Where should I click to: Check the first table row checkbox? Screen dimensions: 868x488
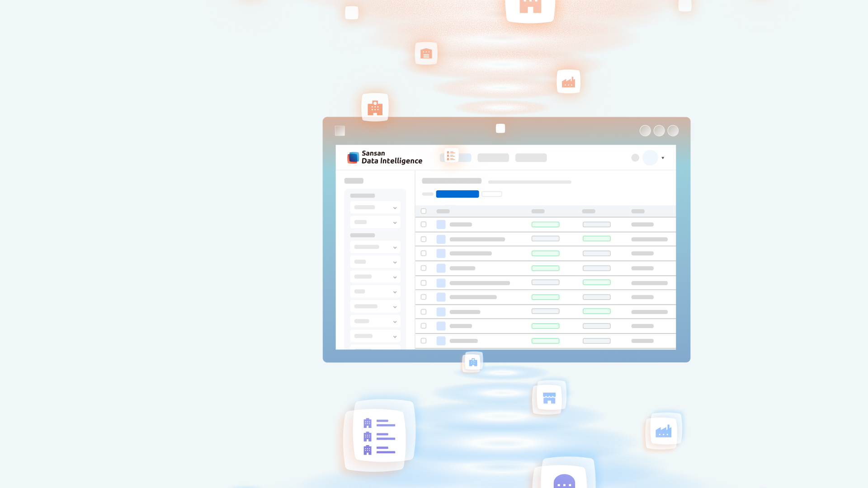[424, 225]
